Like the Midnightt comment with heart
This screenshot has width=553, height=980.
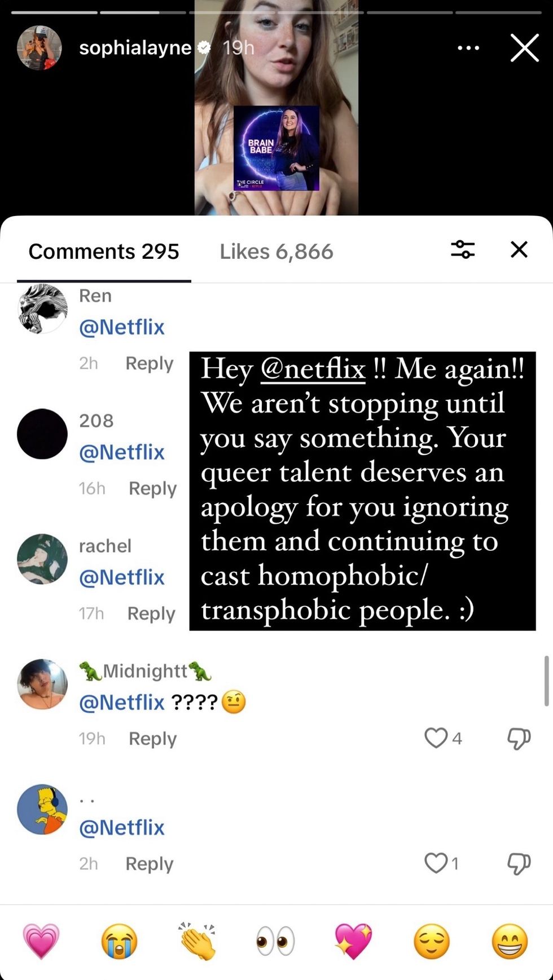click(436, 738)
